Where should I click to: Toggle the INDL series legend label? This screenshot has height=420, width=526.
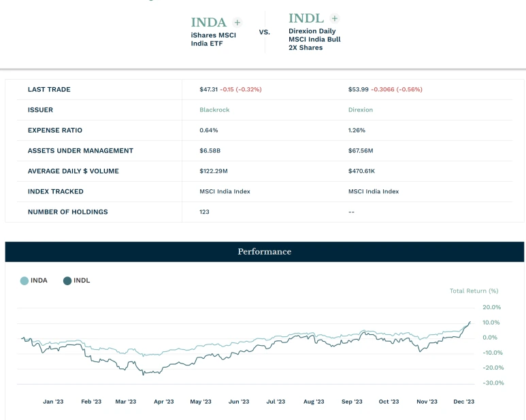82,280
